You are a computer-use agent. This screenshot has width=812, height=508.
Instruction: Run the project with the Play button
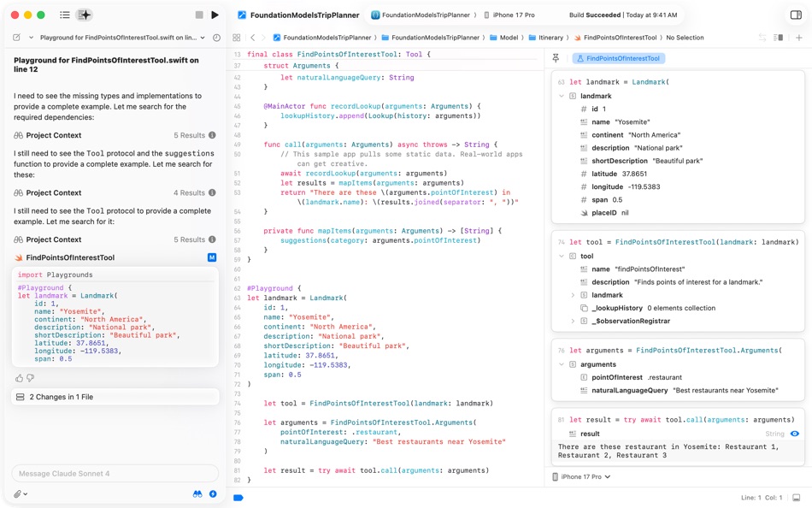coord(215,14)
